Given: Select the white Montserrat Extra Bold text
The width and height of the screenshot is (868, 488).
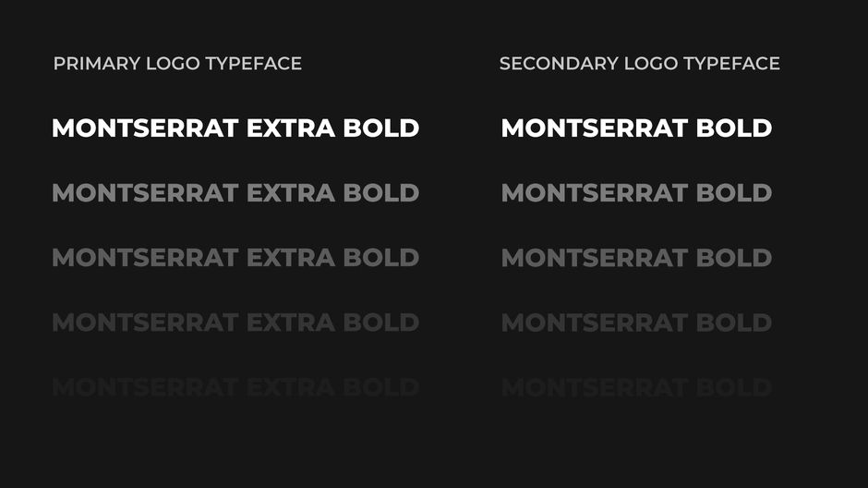Looking at the screenshot, I should pos(235,128).
